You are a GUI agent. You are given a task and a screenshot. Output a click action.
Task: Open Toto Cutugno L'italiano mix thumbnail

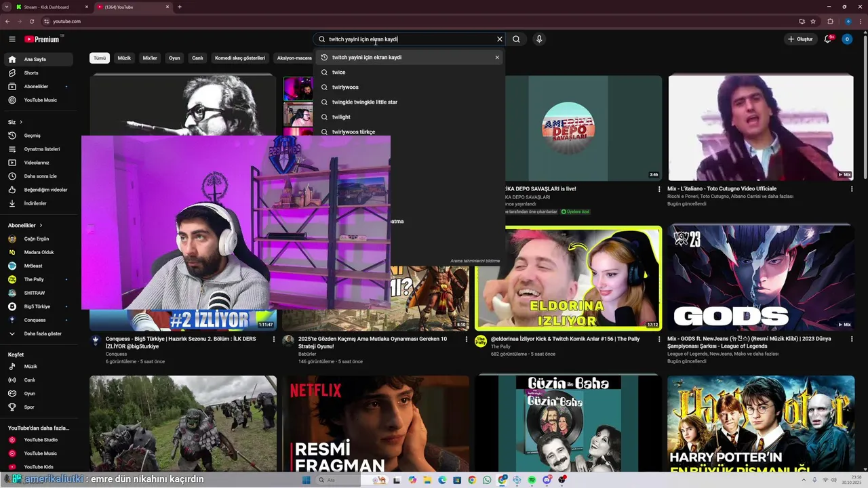(761, 127)
